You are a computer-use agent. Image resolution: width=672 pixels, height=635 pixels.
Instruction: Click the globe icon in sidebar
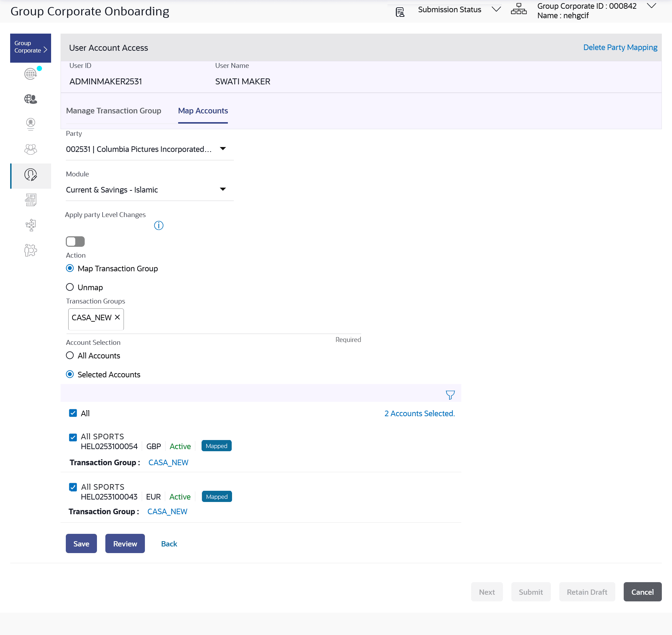click(30, 74)
